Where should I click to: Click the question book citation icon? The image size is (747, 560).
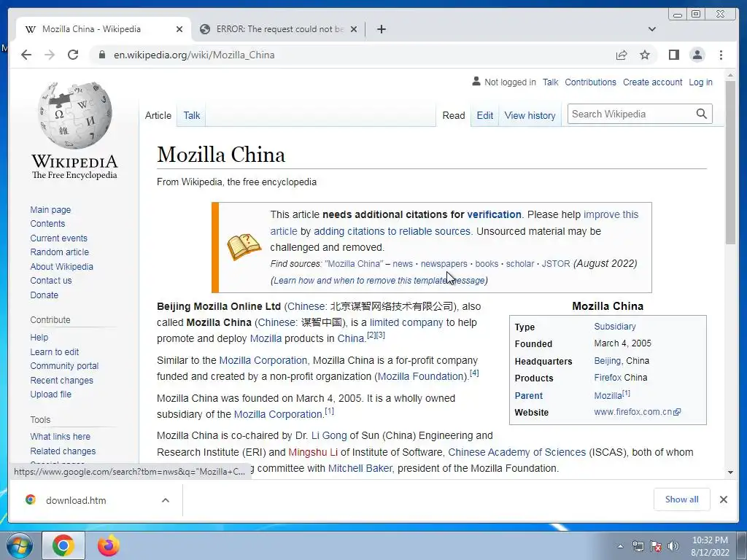[x=244, y=247]
